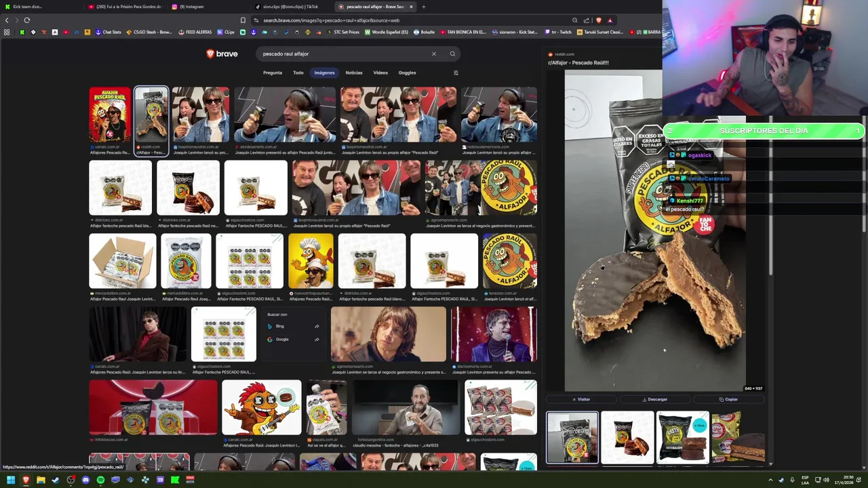Switch to the Todo tab
The image size is (868, 488).
(298, 73)
